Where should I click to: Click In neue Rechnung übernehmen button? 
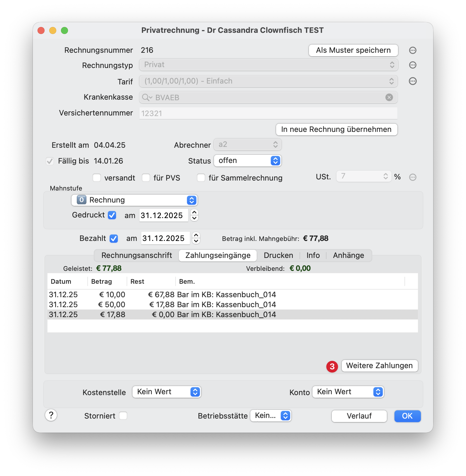pos(337,130)
